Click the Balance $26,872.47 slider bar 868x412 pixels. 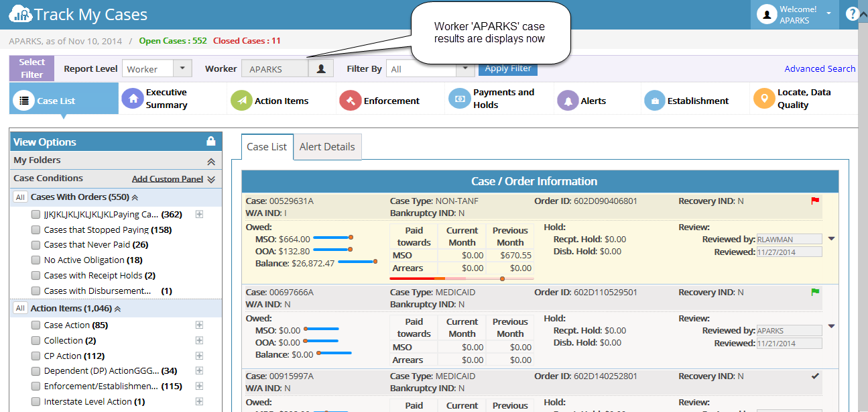click(x=357, y=262)
